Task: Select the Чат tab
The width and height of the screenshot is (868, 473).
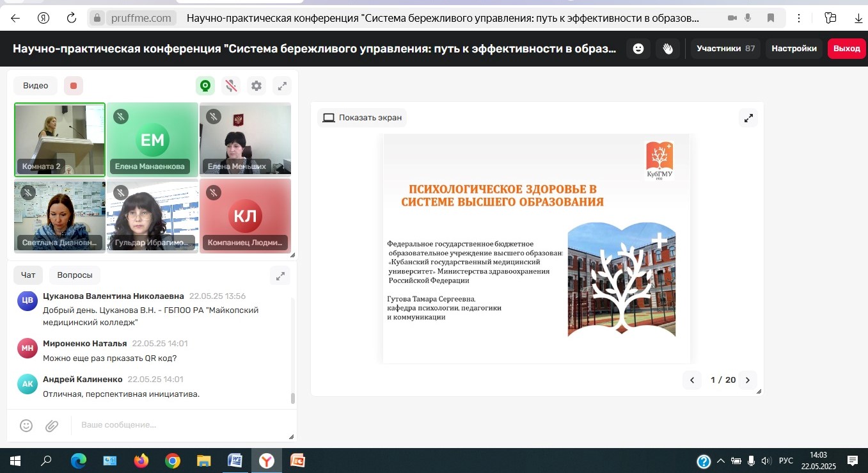Action: coord(28,275)
